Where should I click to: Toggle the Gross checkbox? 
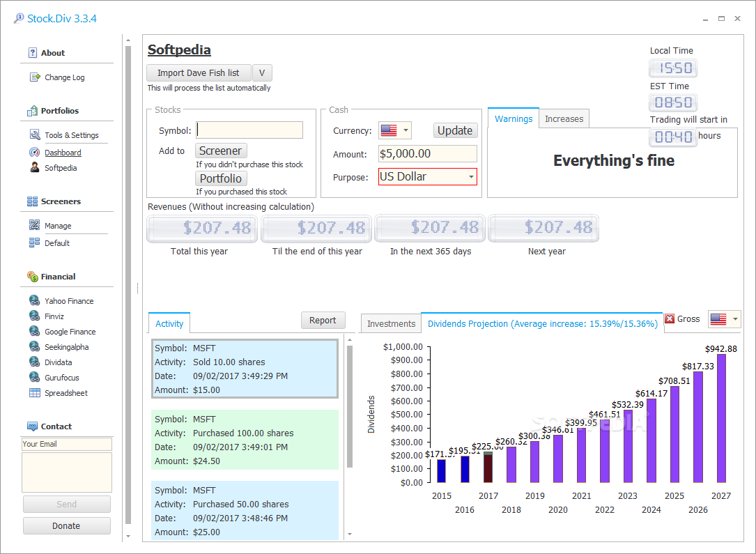click(670, 318)
